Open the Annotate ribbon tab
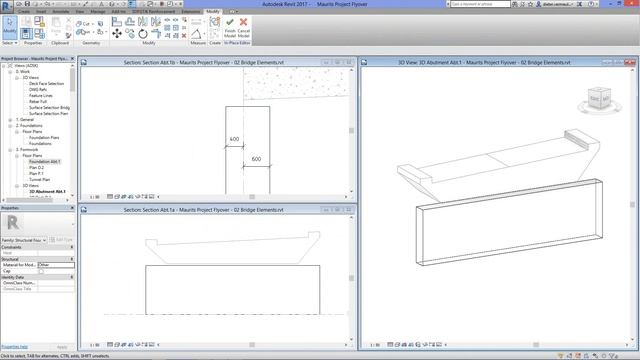The image size is (640, 360). (61, 11)
